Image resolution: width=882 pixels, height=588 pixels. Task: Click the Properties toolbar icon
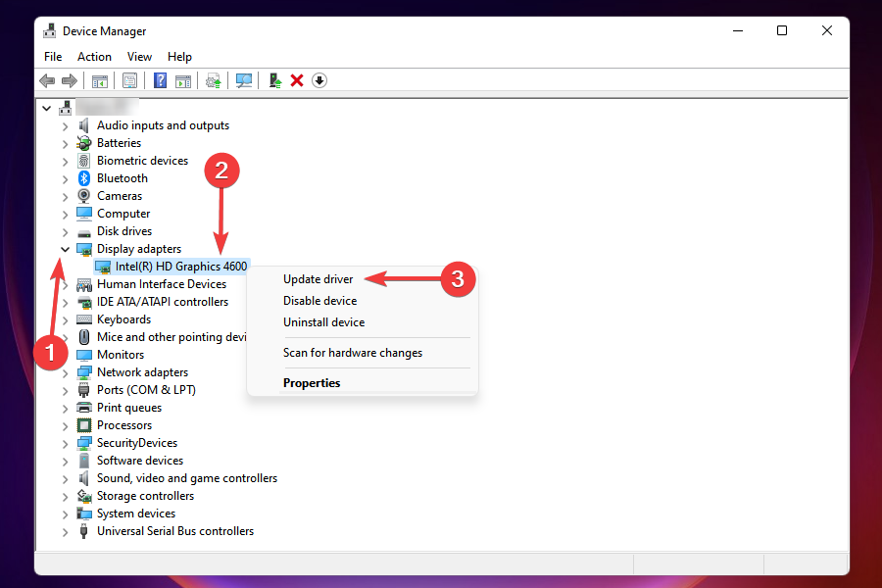point(130,80)
